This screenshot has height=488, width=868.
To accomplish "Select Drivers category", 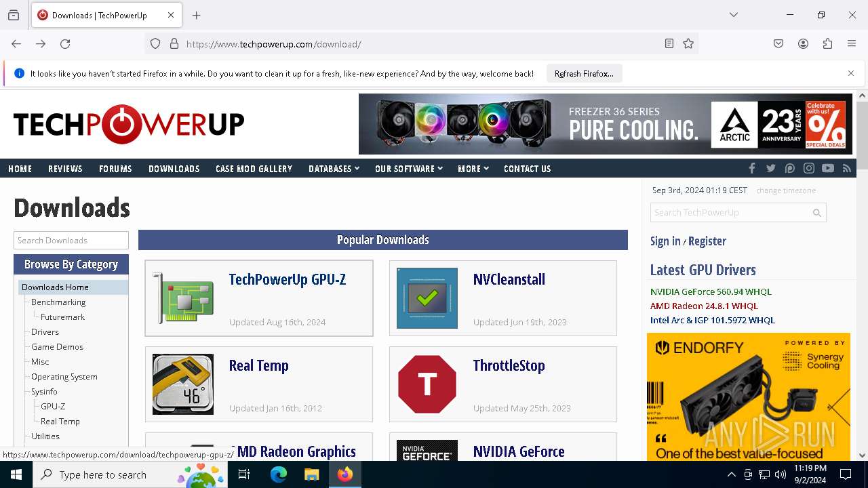I will pyautogui.click(x=45, y=332).
